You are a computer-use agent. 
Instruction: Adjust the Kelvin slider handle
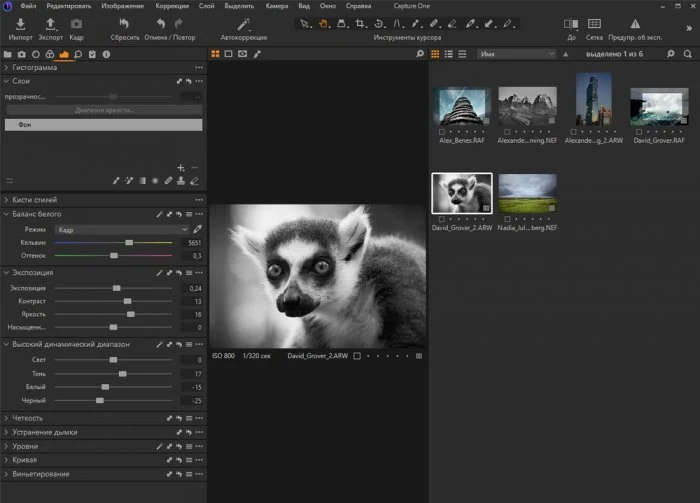point(129,242)
